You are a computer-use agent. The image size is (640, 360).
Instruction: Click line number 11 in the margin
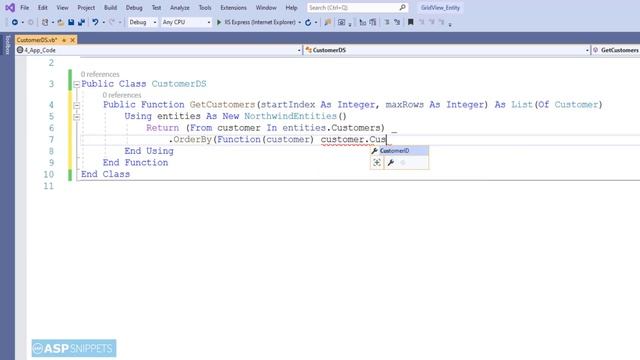(49, 186)
